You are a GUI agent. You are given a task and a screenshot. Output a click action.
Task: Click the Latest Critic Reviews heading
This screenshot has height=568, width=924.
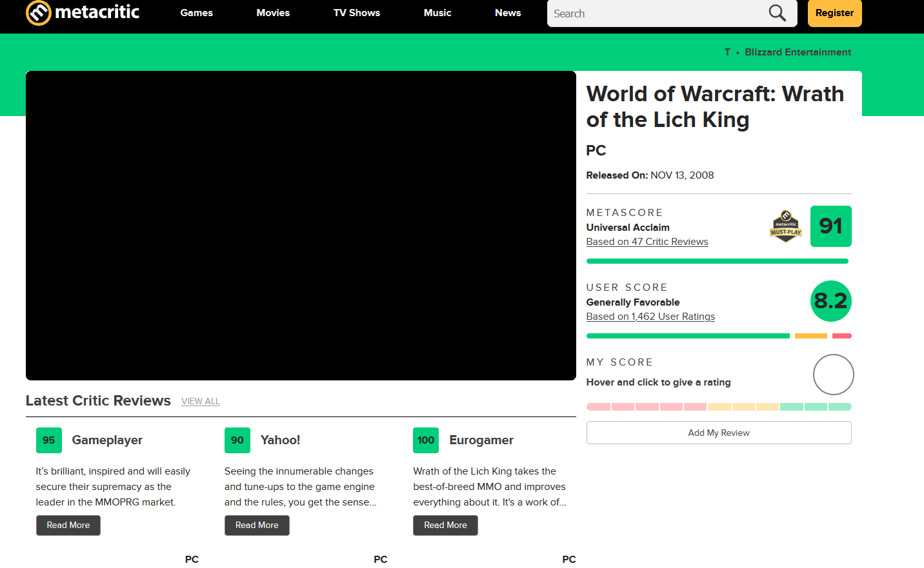click(x=98, y=401)
